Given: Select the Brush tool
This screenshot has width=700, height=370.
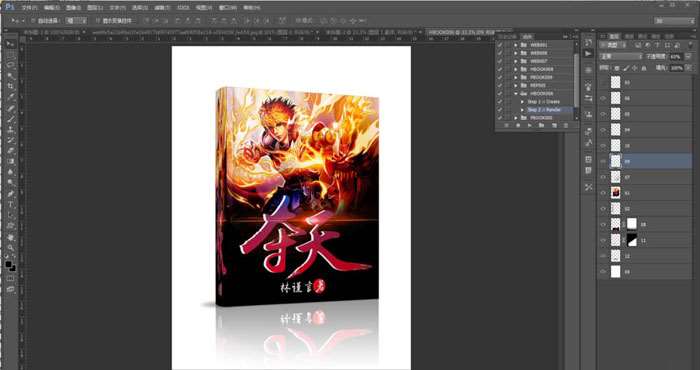Looking at the screenshot, I should point(10,119).
